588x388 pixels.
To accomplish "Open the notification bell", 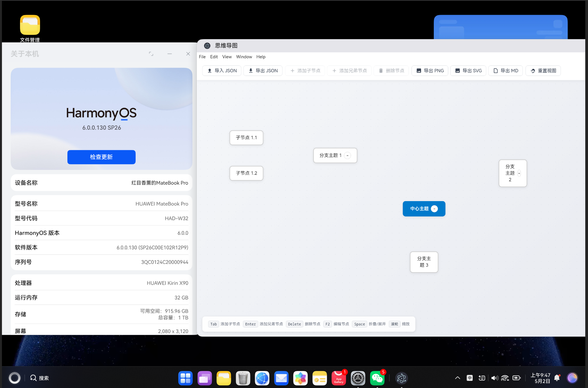I will [557, 378].
